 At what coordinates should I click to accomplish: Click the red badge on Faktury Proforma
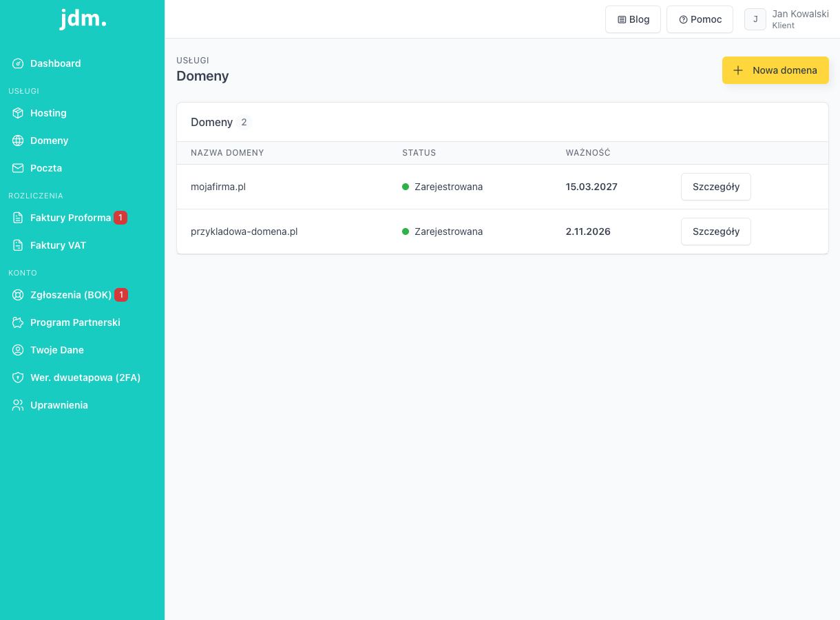(120, 218)
